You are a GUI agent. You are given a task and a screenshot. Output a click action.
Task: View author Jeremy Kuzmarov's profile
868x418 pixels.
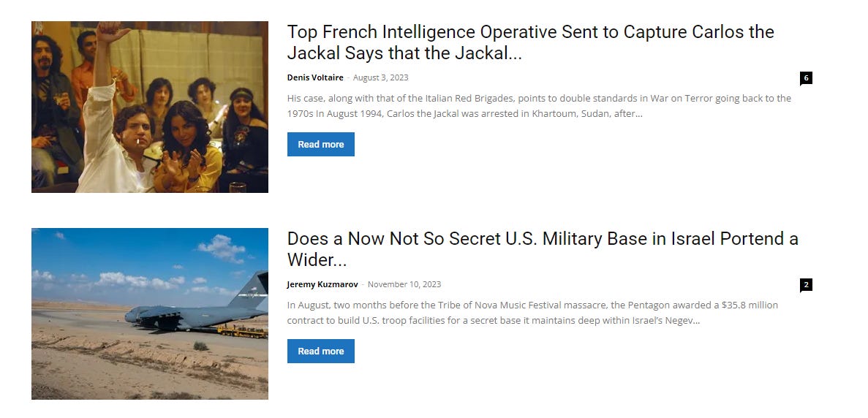322,284
